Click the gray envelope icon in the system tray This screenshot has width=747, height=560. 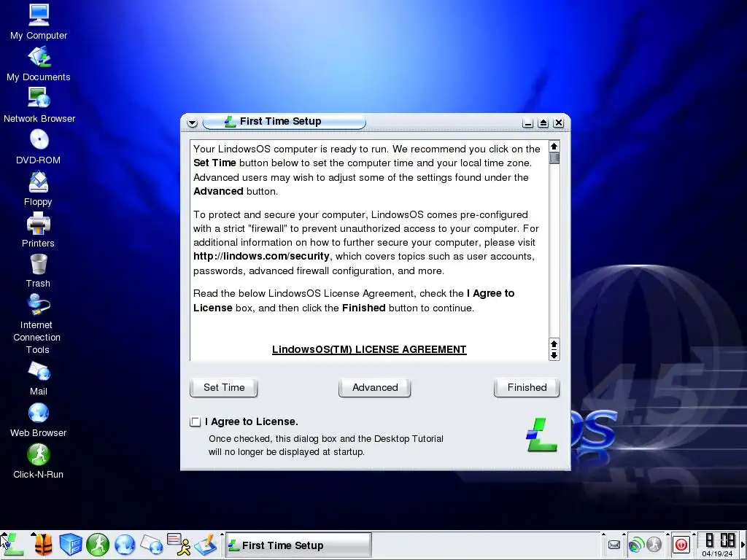(x=614, y=545)
